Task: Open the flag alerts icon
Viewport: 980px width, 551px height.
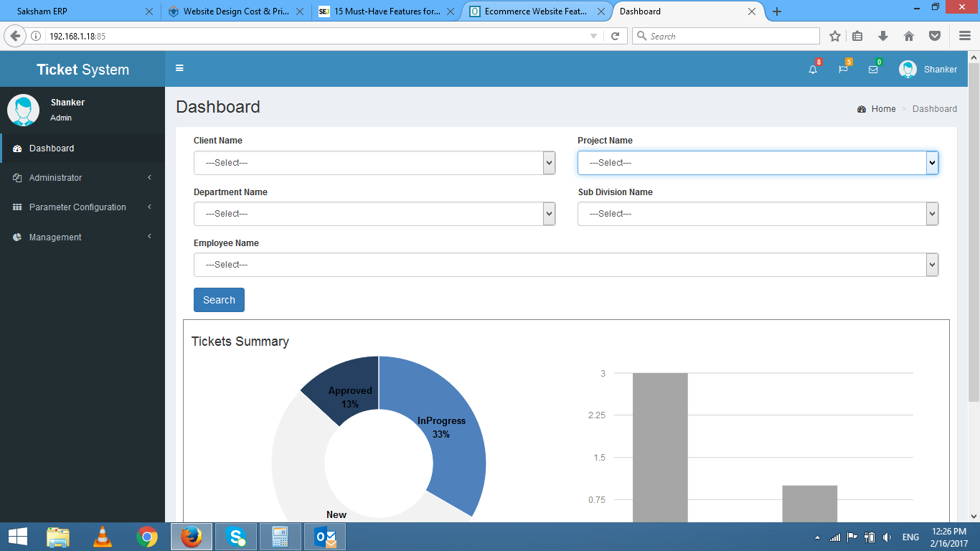Action: click(x=843, y=70)
